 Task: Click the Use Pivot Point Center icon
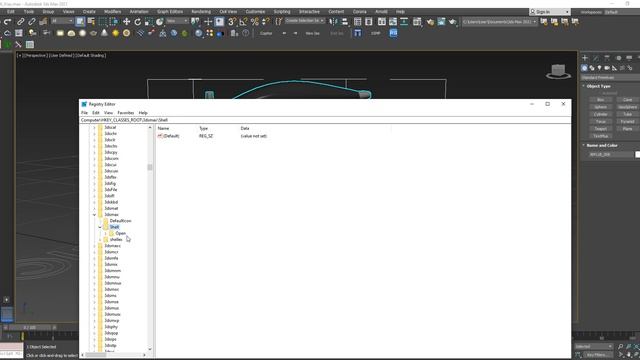point(196,21)
